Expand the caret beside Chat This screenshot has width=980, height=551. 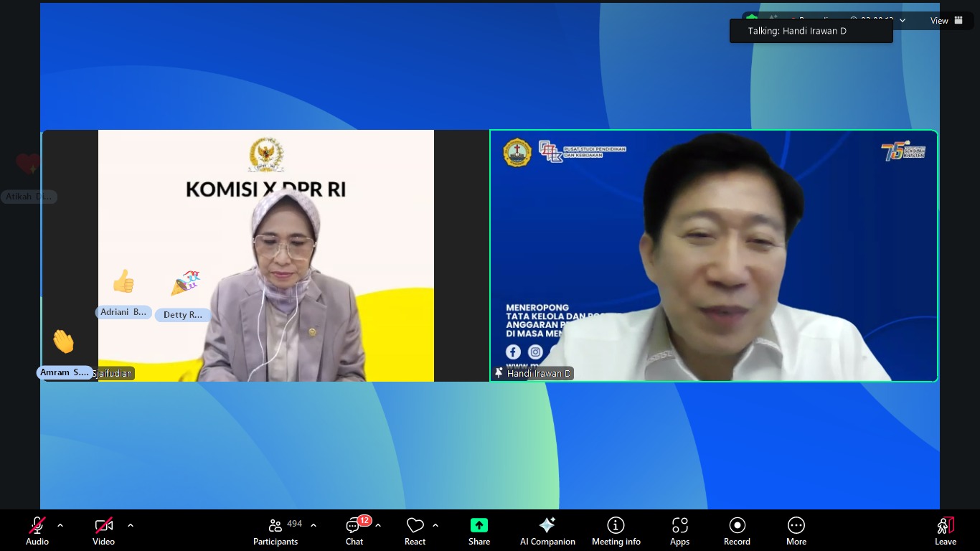[378, 525]
